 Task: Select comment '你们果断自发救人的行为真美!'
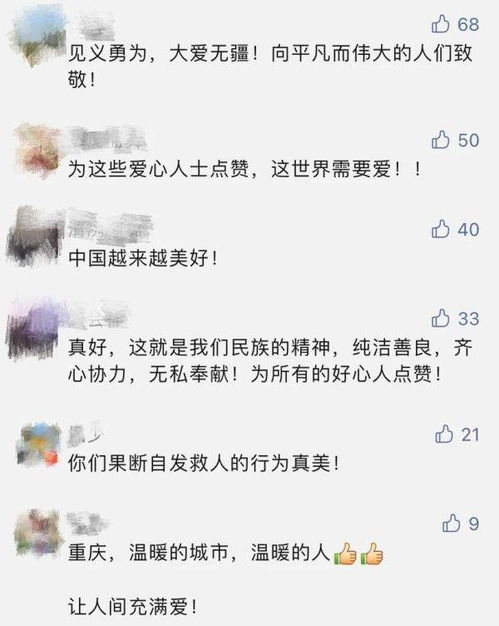(x=204, y=464)
